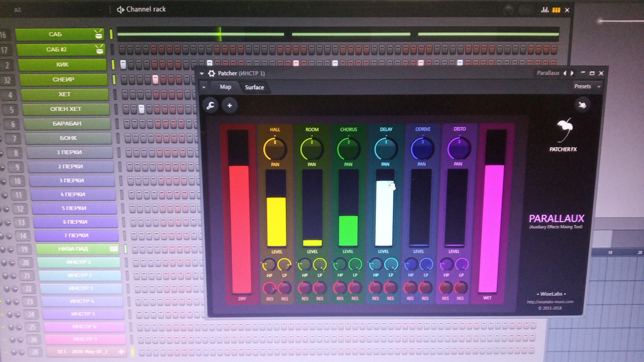Click the DELAY strip HP filter knob
The width and height of the screenshot is (644, 362).
(x=376, y=264)
